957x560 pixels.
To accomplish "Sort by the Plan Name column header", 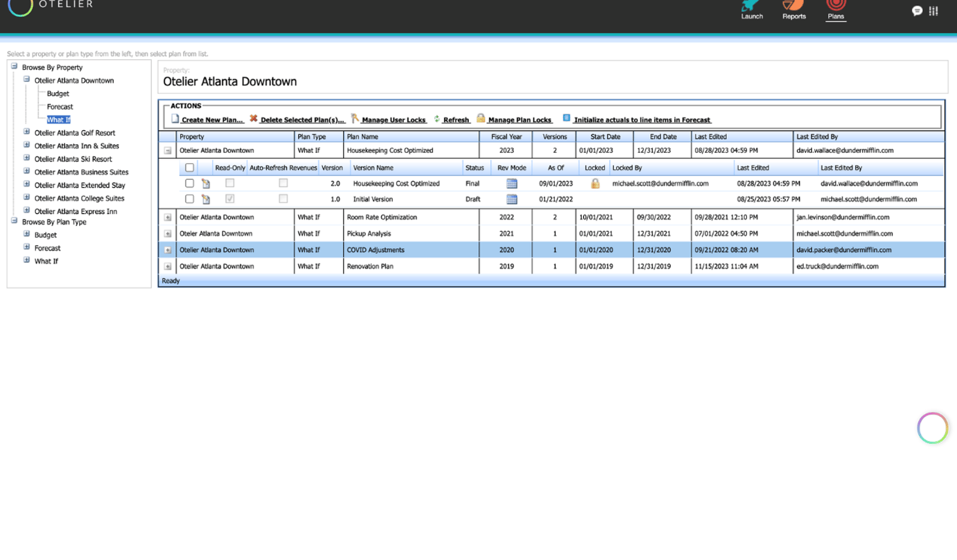I will 412,137.
